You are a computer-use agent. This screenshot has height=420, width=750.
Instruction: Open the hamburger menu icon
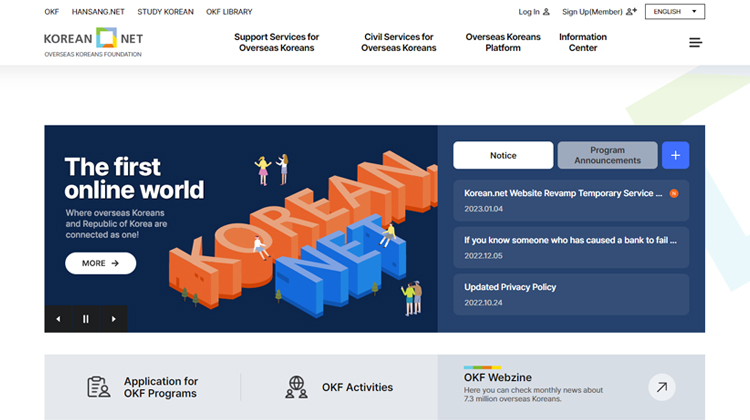695,43
